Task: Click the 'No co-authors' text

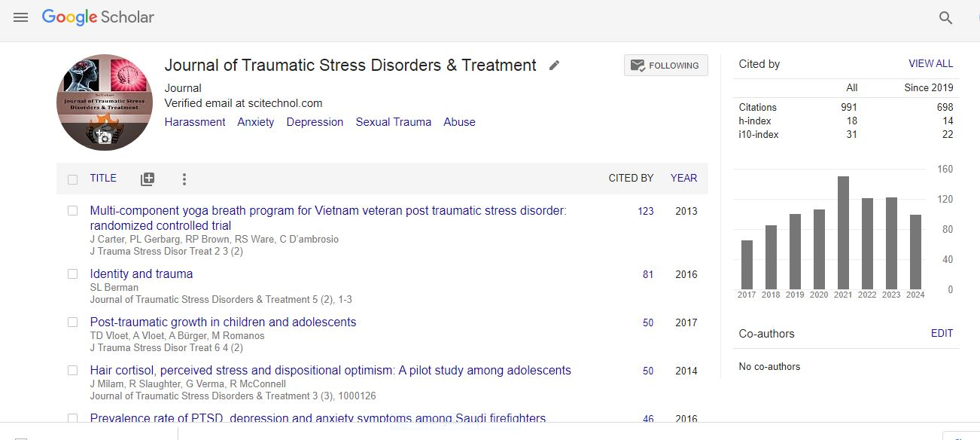Action: tap(769, 367)
